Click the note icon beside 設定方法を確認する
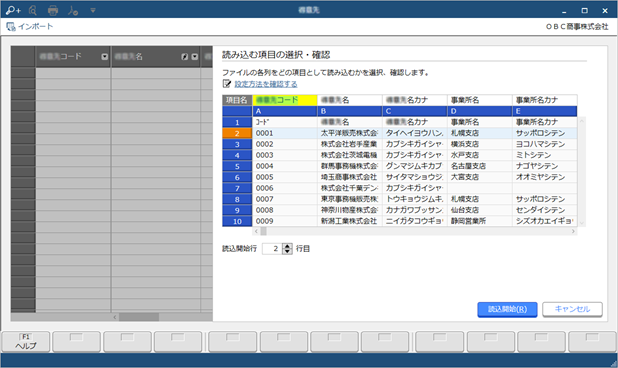The height and width of the screenshot is (368, 618). 227,84
